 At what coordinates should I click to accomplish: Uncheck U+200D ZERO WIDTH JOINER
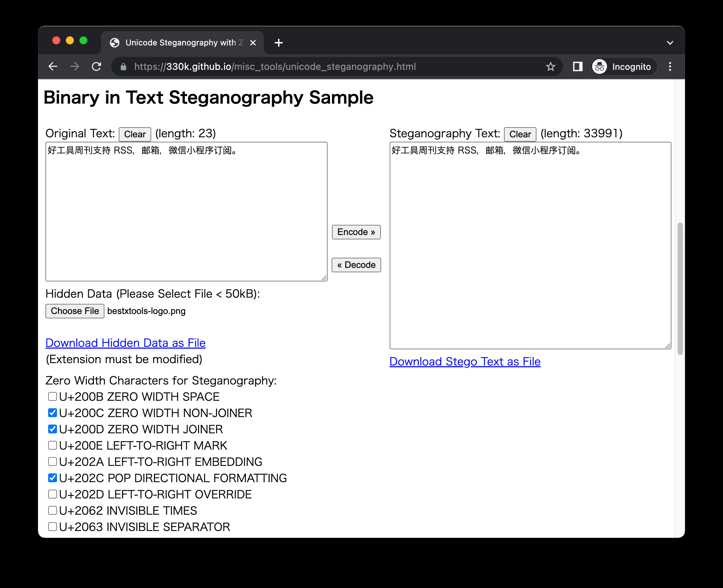click(53, 429)
